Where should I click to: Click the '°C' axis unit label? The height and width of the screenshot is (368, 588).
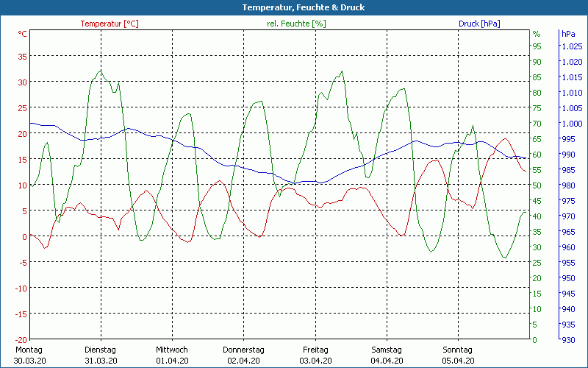pyautogui.click(x=23, y=34)
